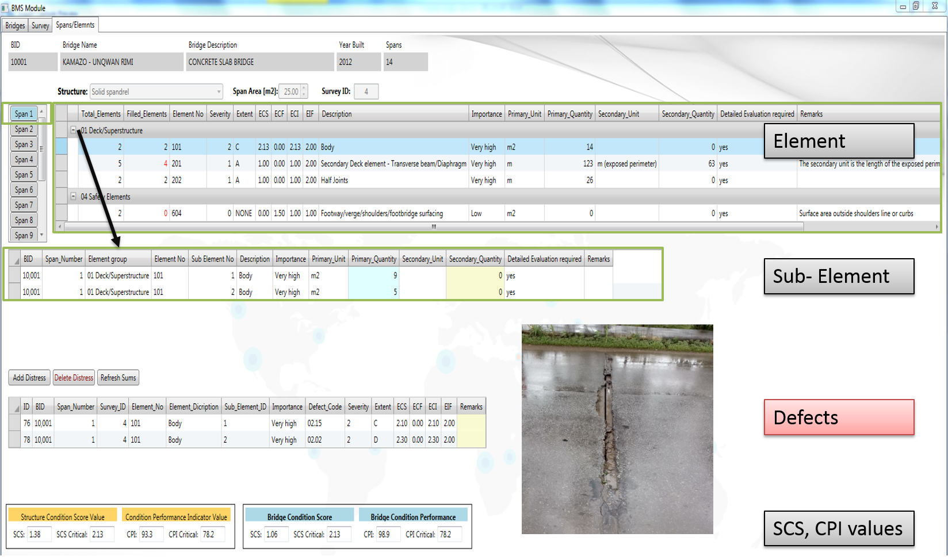Open the Bridges tab
948x560 pixels.
pyautogui.click(x=15, y=26)
